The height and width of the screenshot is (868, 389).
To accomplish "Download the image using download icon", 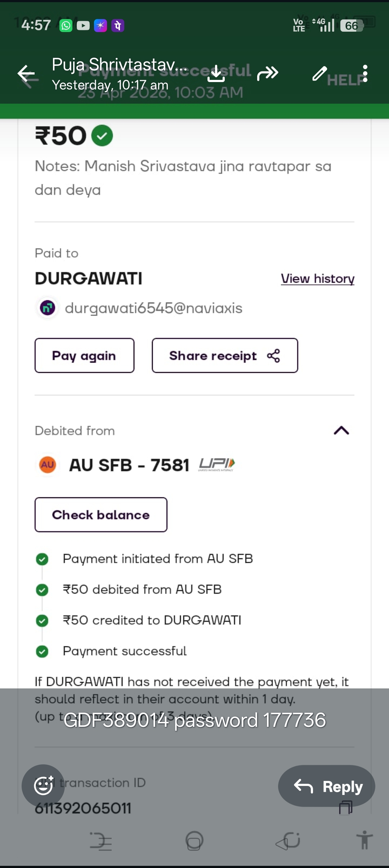I will pos(216,73).
